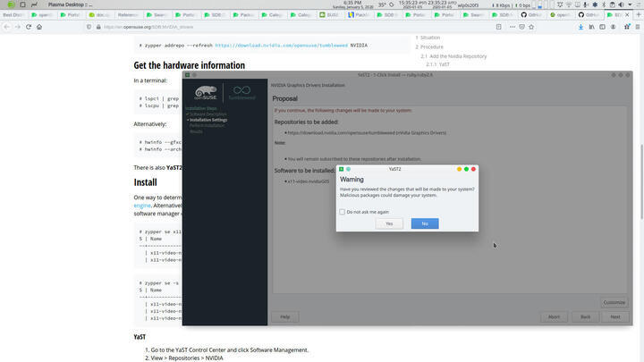Screen dimensions: 644x362
Task: Save page to Pocket icon
Action: [521, 27]
